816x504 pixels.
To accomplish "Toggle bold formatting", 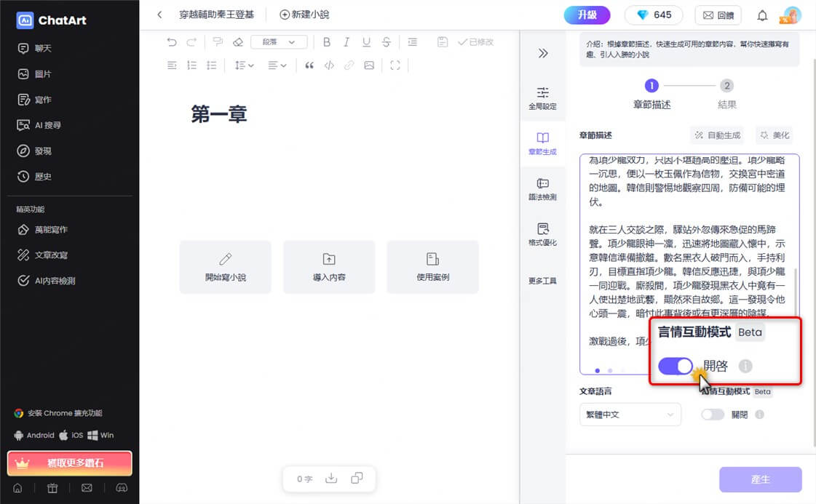I will (x=326, y=42).
